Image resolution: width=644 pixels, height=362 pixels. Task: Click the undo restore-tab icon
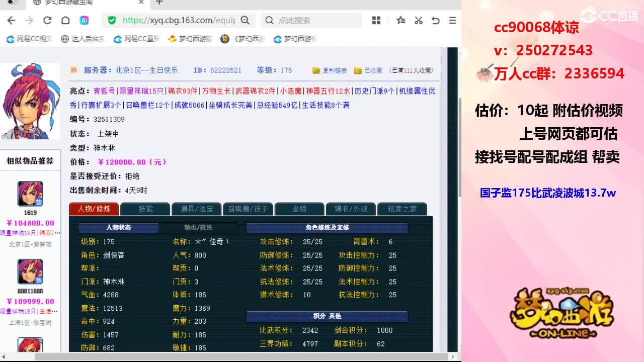(436, 20)
